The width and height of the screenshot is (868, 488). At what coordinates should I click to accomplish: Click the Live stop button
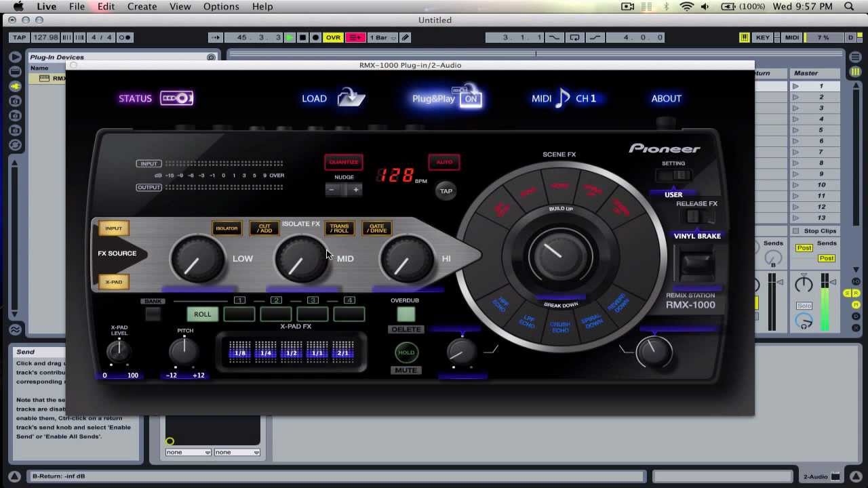pyautogui.click(x=302, y=37)
